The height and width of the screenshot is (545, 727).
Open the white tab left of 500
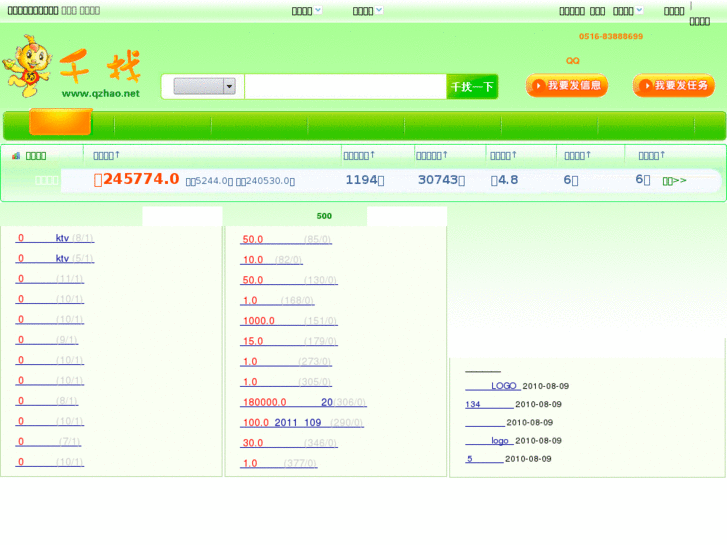click(x=182, y=216)
